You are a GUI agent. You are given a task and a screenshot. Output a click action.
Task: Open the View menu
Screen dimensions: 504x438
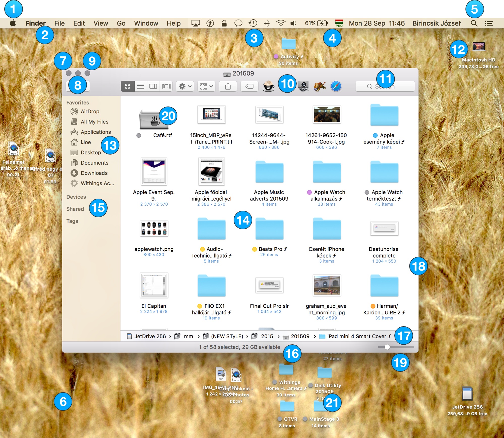tap(101, 23)
